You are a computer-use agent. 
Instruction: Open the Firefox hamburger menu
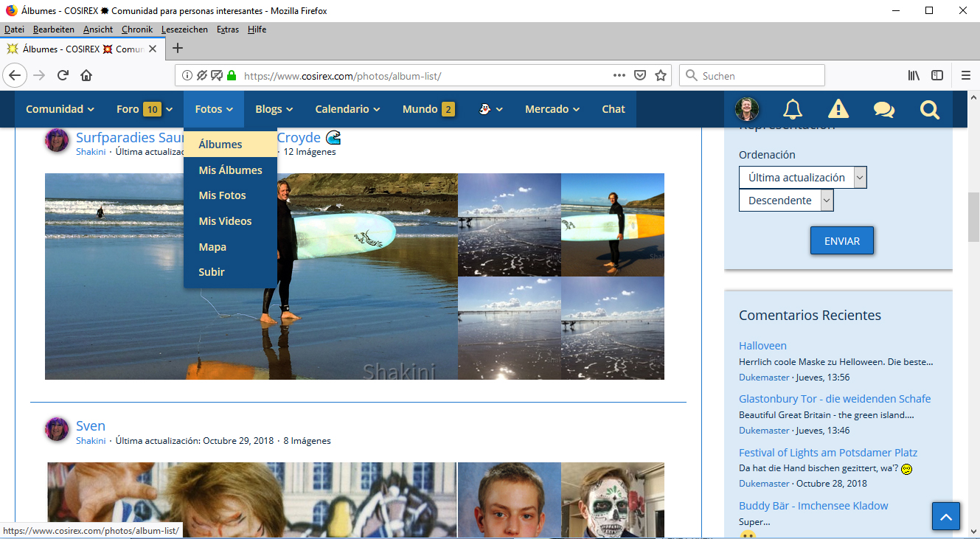965,75
